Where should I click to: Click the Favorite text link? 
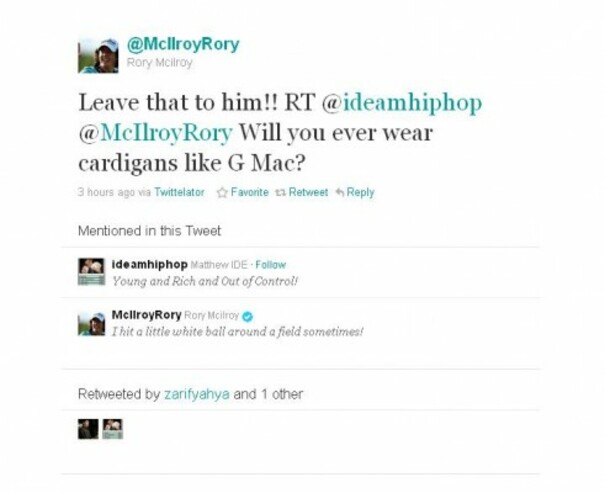click(x=250, y=192)
